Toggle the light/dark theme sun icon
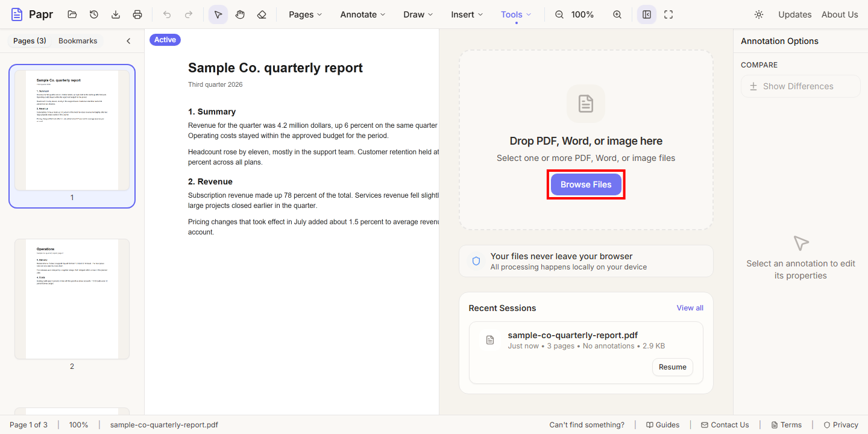The width and height of the screenshot is (868, 434). [x=759, y=14]
